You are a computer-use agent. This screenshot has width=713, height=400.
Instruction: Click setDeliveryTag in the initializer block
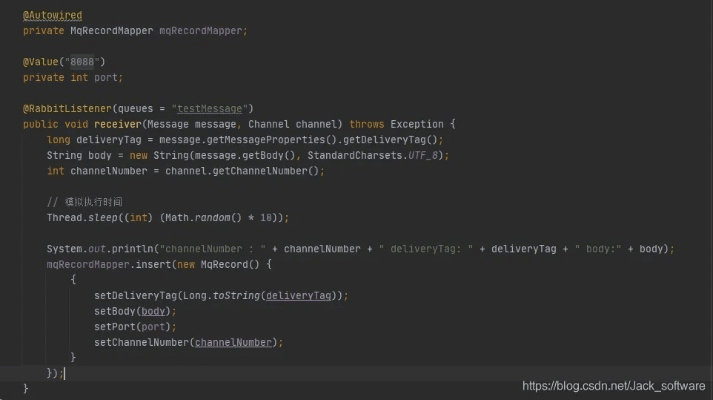(135, 295)
